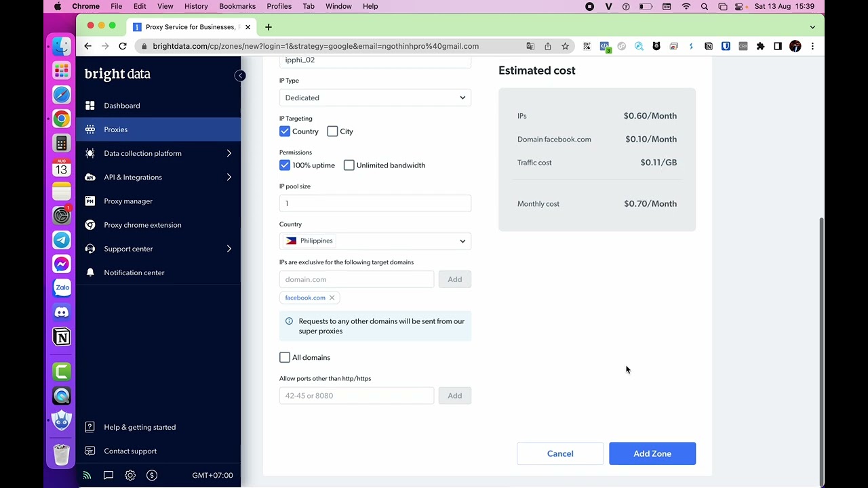Open the History menu
The height and width of the screenshot is (488, 868).
[x=196, y=6]
